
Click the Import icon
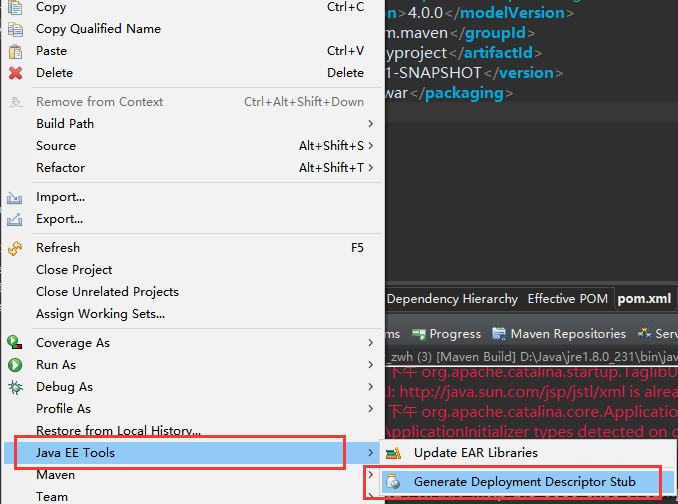click(14, 198)
